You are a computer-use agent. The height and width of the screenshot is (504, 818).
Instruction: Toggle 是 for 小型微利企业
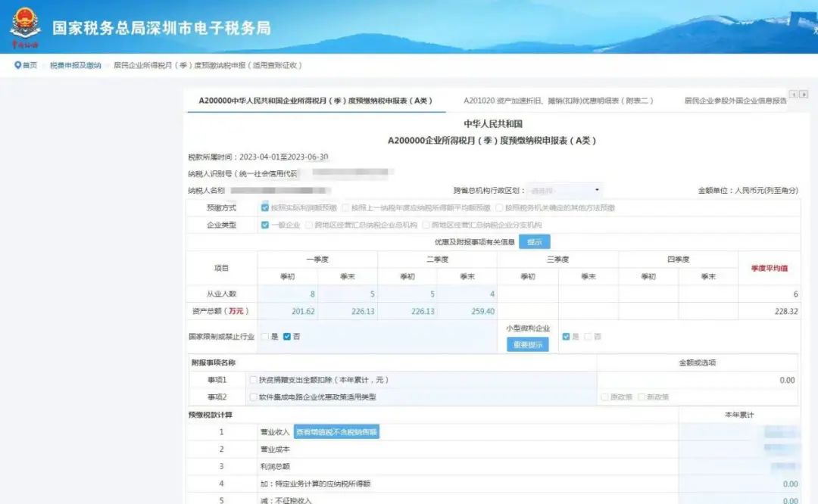coord(566,337)
